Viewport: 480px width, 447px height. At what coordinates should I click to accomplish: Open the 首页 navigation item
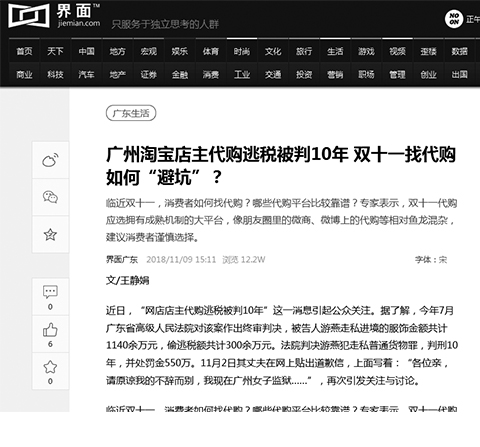(24, 51)
